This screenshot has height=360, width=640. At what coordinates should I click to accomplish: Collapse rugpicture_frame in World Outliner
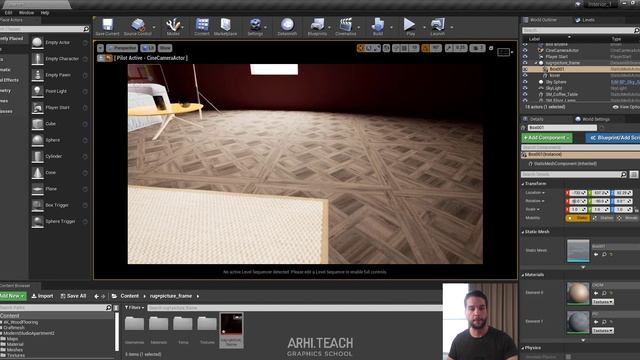click(x=536, y=63)
